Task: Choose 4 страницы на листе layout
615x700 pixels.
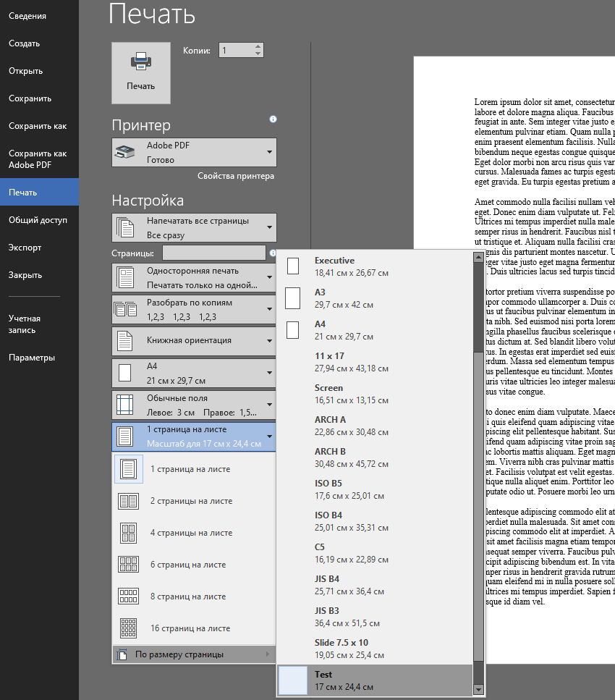Action: [194, 533]
